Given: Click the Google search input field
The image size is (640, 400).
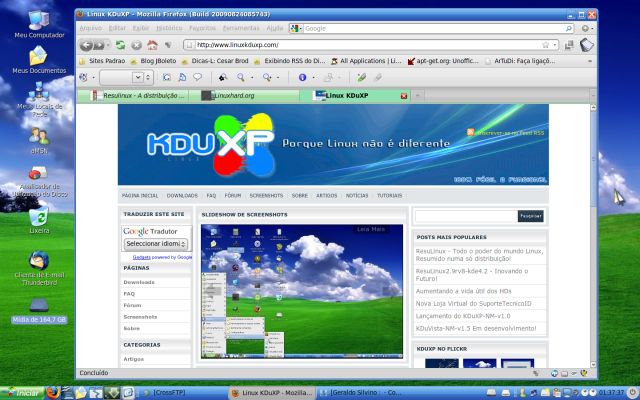Looking at the screenshot, I should pos(433,29).
